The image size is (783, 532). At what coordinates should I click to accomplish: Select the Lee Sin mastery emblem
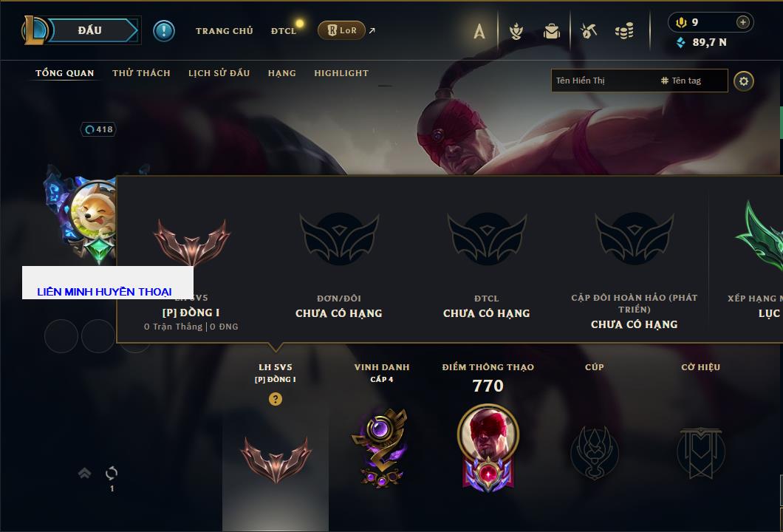point(488,447)
